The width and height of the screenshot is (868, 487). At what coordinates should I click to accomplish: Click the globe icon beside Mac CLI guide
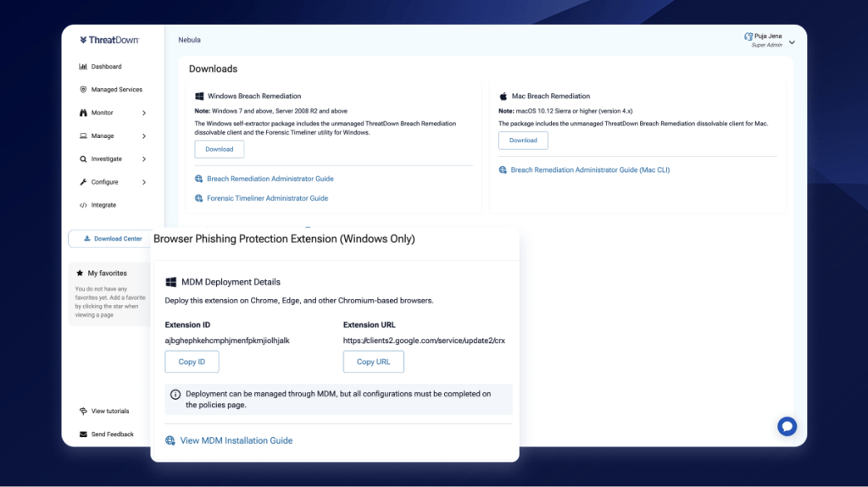click(x=503, y=170)
